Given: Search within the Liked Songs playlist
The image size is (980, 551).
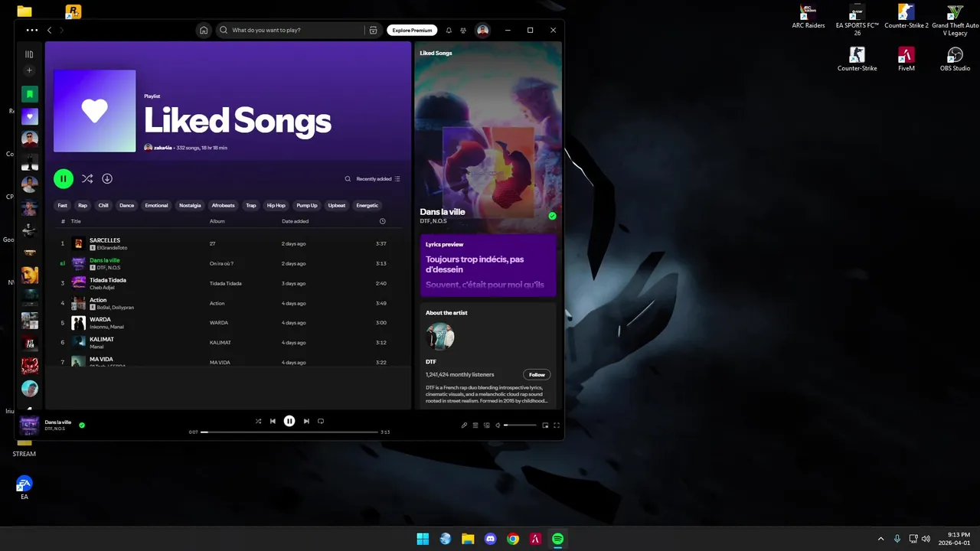Looking at the screenshot, I should pyautogui.click(x=348, y=179).
